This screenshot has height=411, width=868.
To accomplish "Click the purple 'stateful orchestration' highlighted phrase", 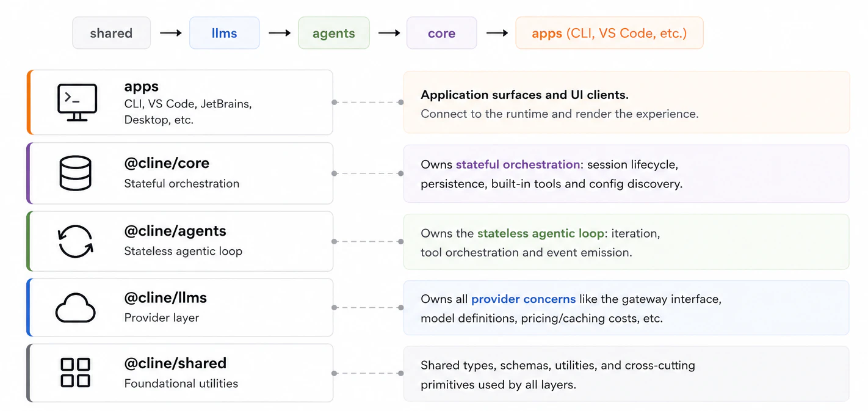I will 518,165.
